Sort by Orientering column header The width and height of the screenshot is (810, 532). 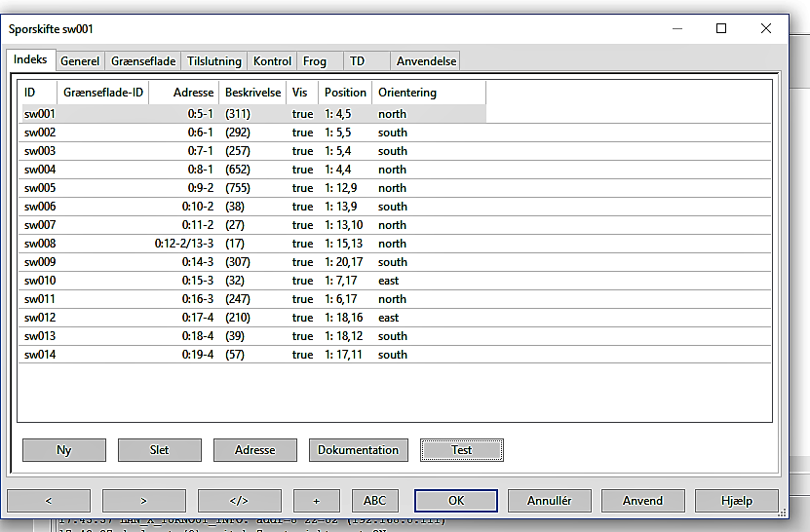[x=429, y=93]
